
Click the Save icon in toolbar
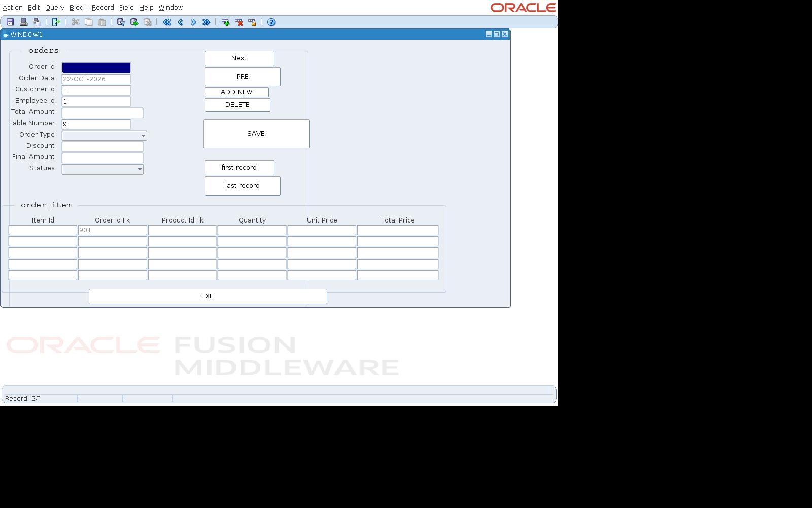click(10, 22)
